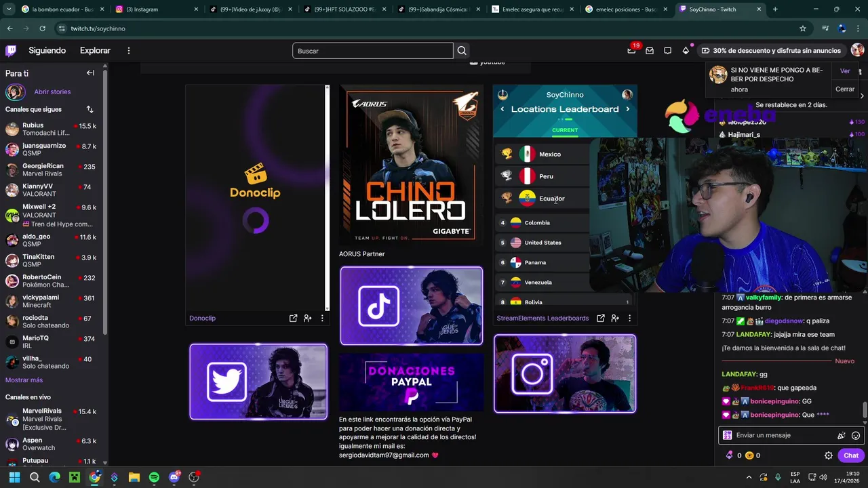Viewport: 868px width, 488px height.
Task: Open Donoclip panel in external window
Action: (293, 318)
